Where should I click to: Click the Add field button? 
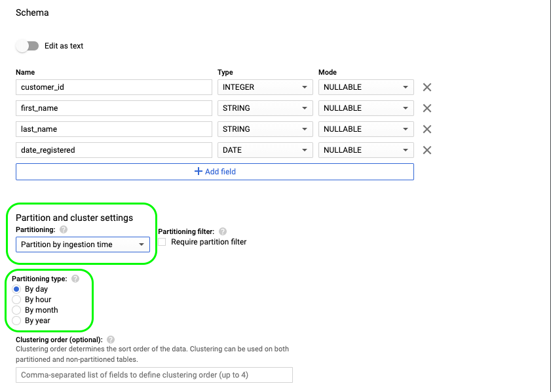tap(214, 171)
